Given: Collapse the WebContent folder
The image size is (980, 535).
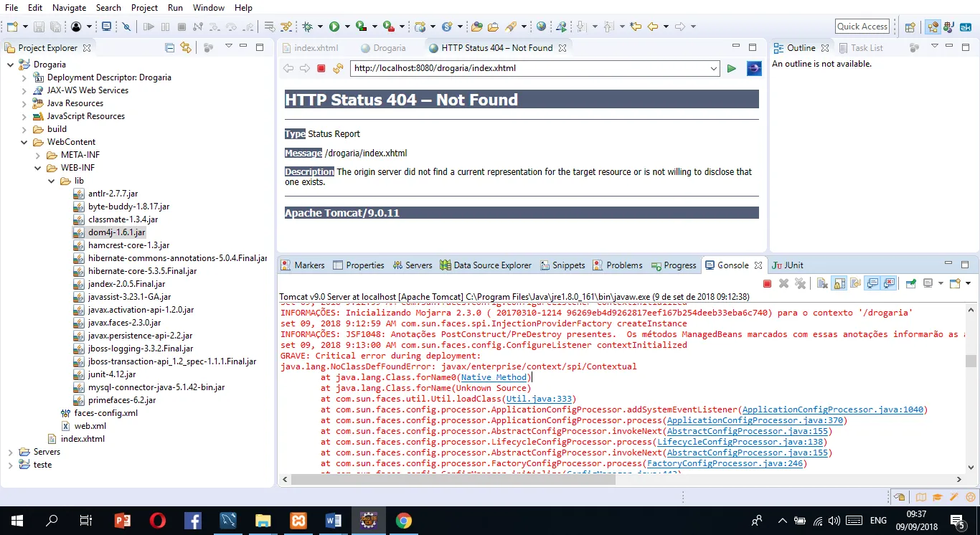Looking at the screenshot, I should (24, 142).
